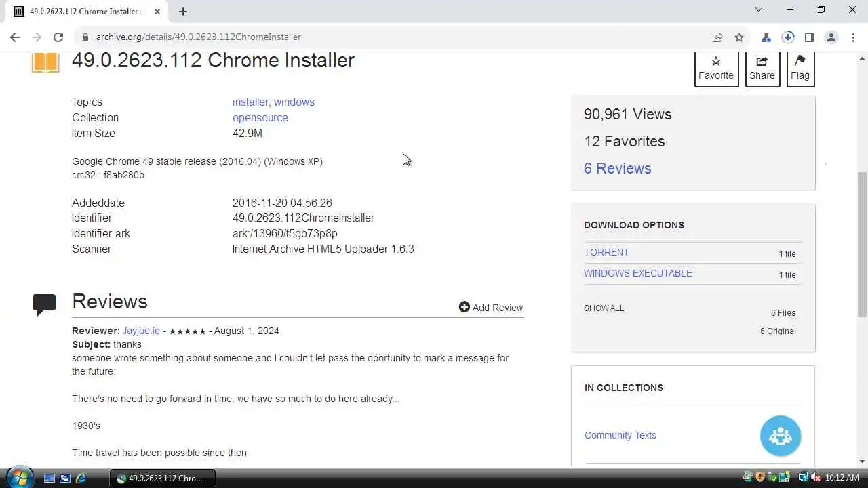Click the 90,961 Views count
This screenshot has height=488, width=868.
click(627, 114)
